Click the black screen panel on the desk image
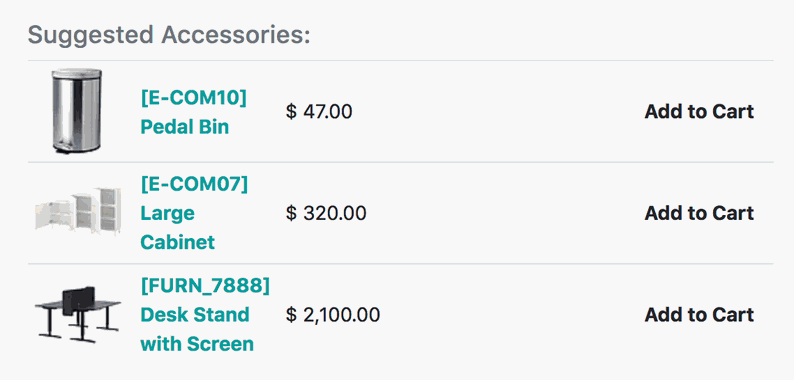794x380 pixels. pyautogui.click(x=78, y=301)
